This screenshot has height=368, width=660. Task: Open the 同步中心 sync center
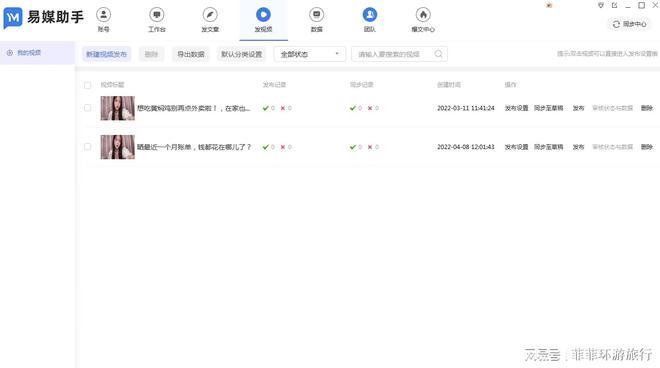[629, 24]
